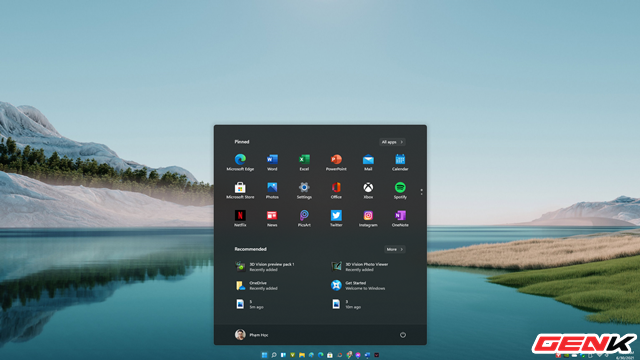Open Settings from the Pinned section
Screen dimensions: 640x360
pos(304,190)
